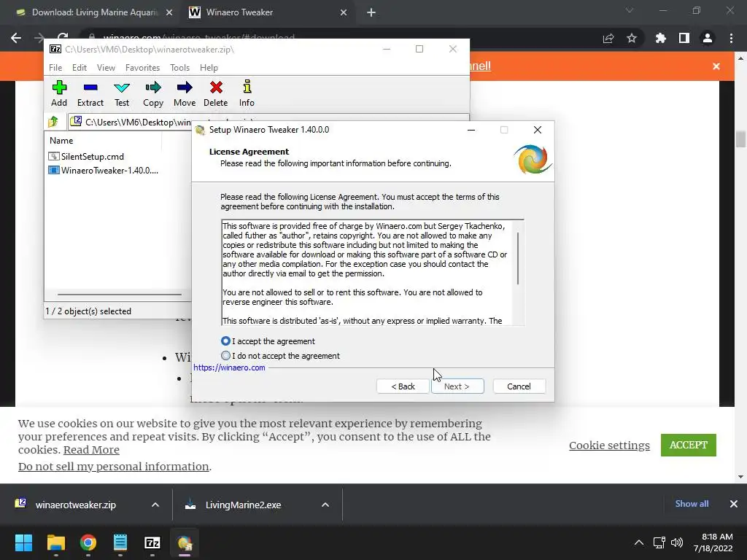Open Notepad from the taskbar
This screenshot has height=560, width=747.
[120, 542]
